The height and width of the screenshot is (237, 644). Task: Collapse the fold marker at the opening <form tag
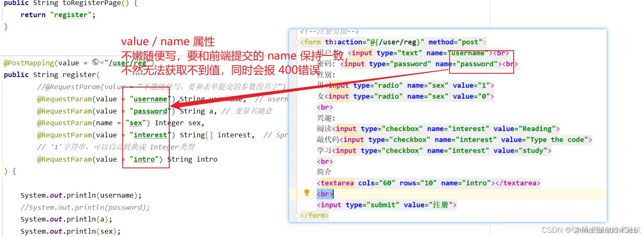point(297,42)
